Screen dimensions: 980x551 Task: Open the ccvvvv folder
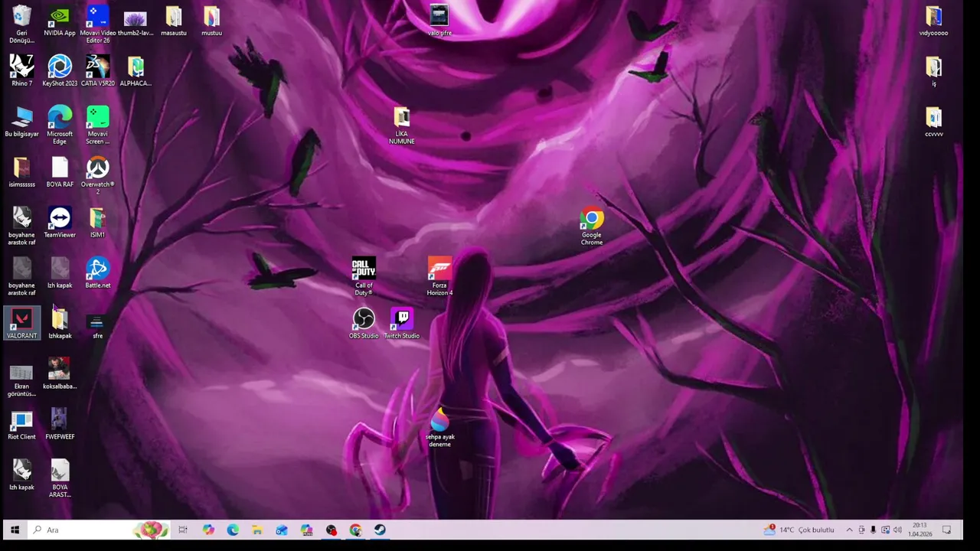(934, 122)
